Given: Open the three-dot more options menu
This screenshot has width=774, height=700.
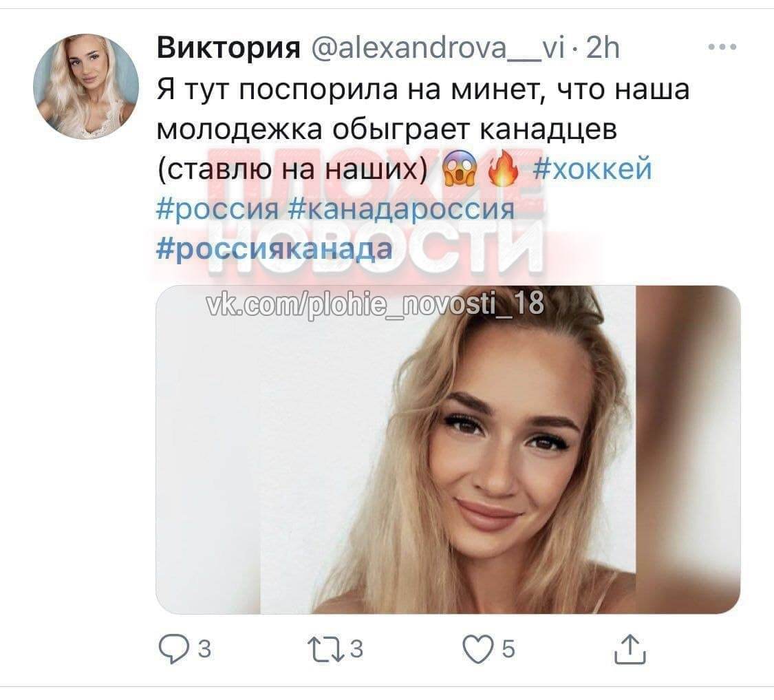Looking at the screenshot, I should point(722,47).
